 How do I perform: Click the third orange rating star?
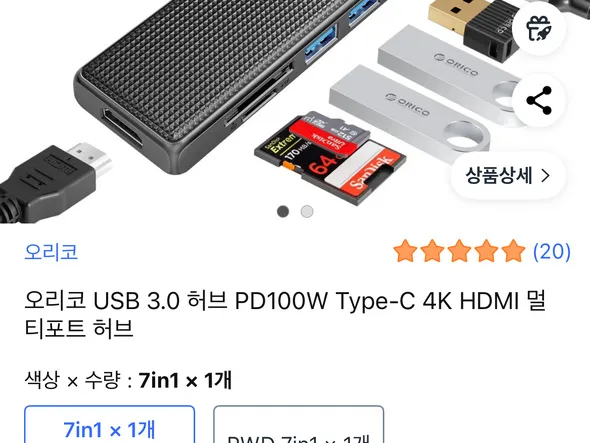click(459, 251)
